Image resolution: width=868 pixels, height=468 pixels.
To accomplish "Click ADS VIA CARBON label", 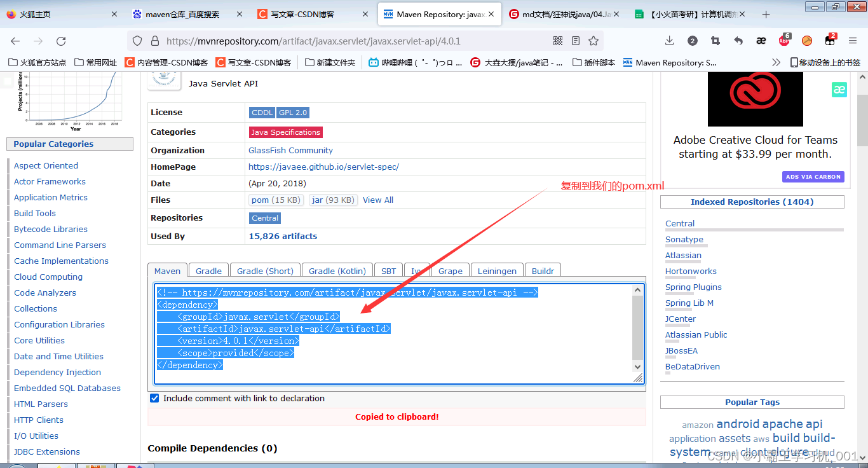I will point(813,177).
